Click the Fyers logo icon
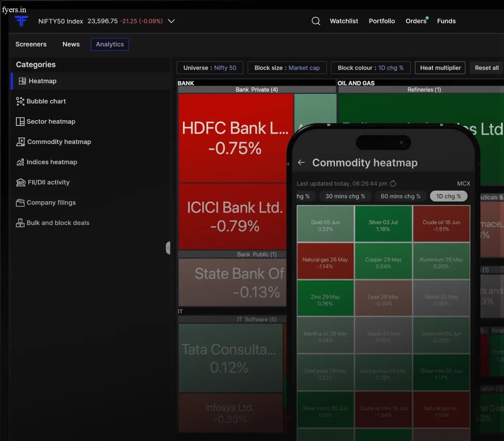This screenshot has height=441, width=504. click(21, 21)
